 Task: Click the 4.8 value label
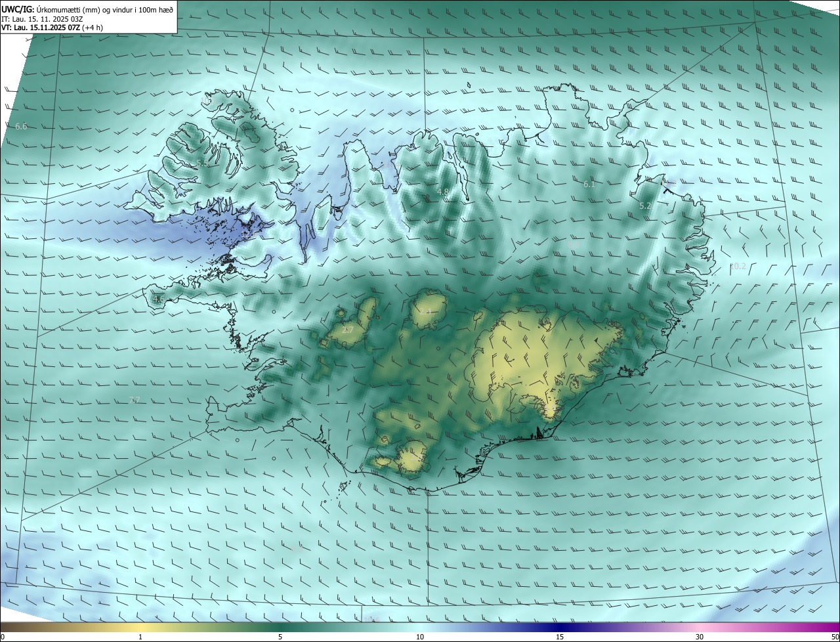point(442,192)
